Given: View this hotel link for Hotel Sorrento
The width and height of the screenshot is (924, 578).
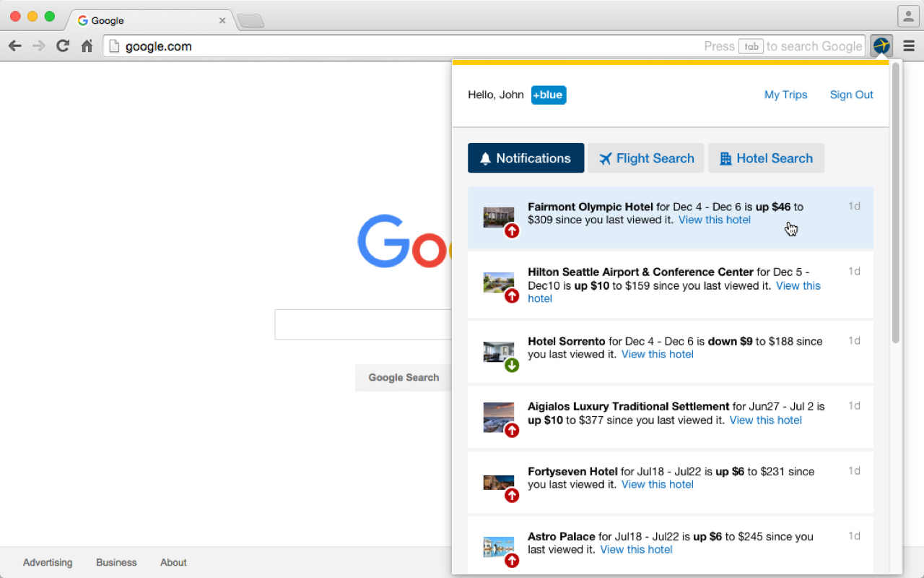Looking at the screenshot, I should click(x=658, y=354).
